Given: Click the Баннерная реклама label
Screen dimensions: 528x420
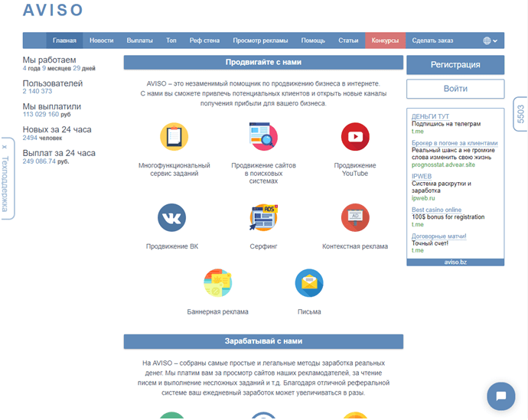Looking at the screenshot, I should click(x=217, y=312).
